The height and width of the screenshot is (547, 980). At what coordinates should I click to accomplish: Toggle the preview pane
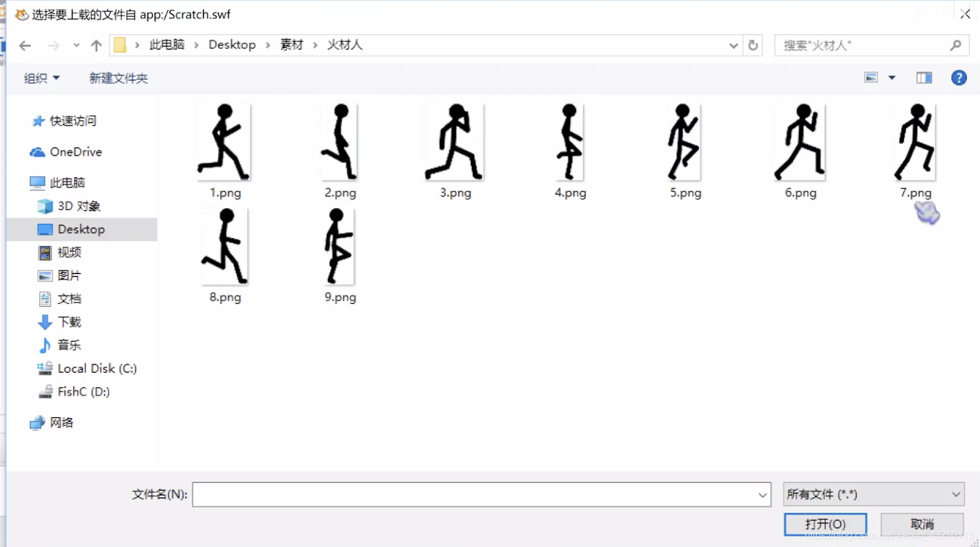click(x=924, y=78)
